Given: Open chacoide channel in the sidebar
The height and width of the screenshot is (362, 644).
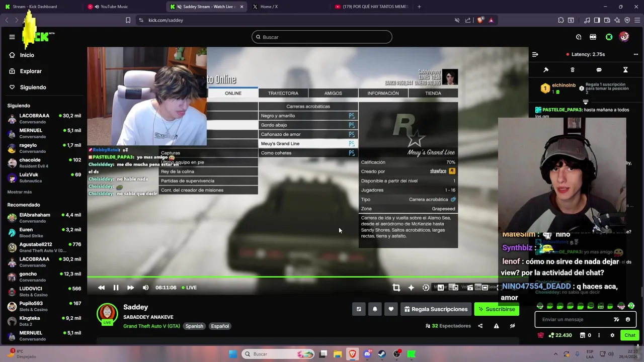Looking at the screenshot, I should tap(44, 163).
